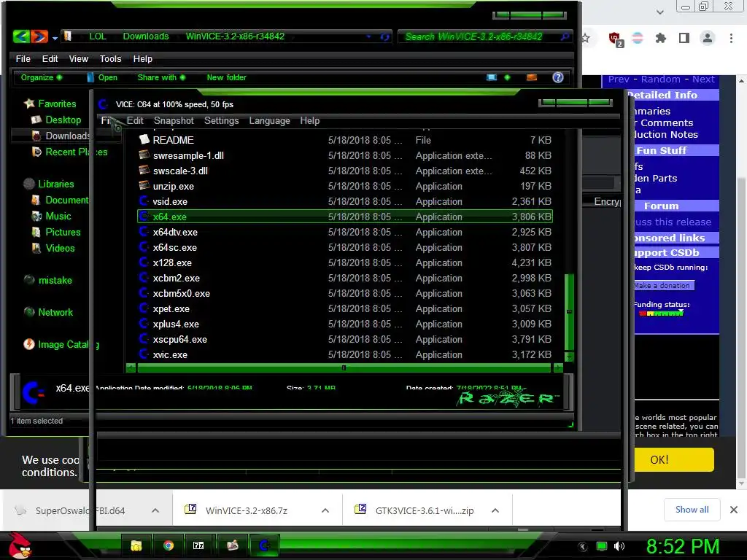Close the Chrome downloads bar
The image size is (747, 560).
point(734,510)
